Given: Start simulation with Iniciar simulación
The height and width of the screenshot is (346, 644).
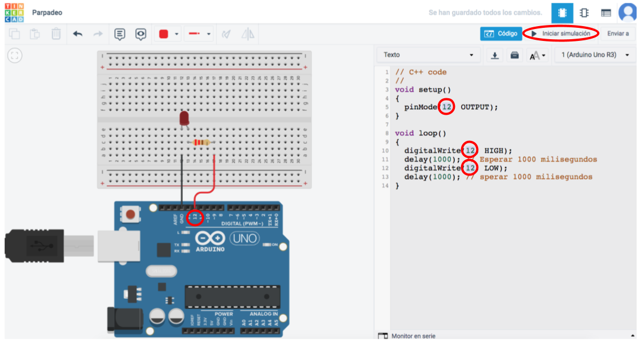Looking at the screenshot, I should pos(561,34).
